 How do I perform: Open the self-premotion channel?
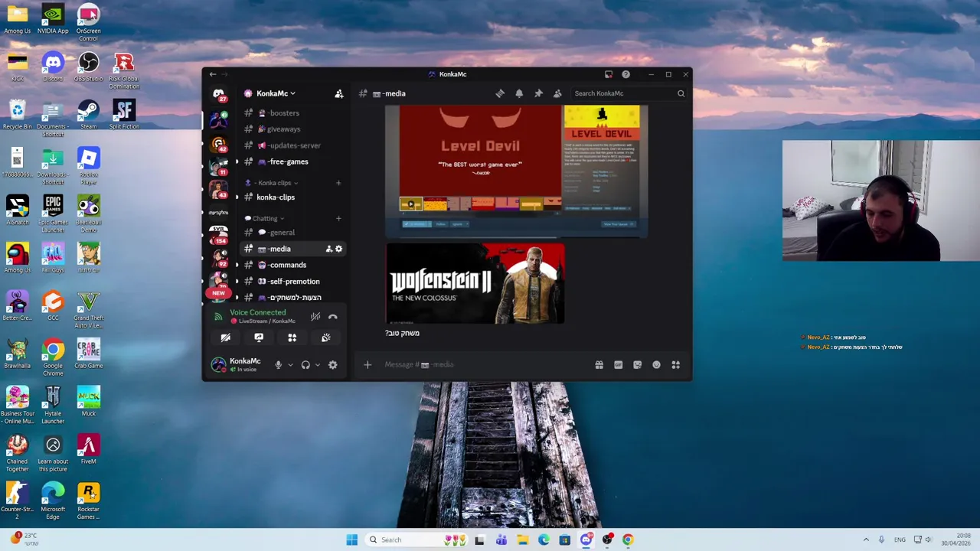pyautogui.click(x=292, y=281)
